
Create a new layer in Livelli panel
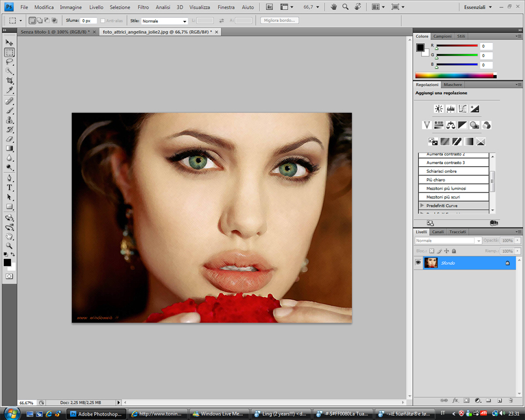[499, 400]
